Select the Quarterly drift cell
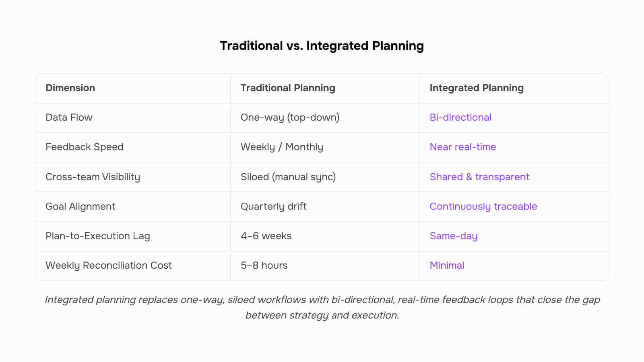Viewport: 644px width, 362px height. (x=273, y=207)
